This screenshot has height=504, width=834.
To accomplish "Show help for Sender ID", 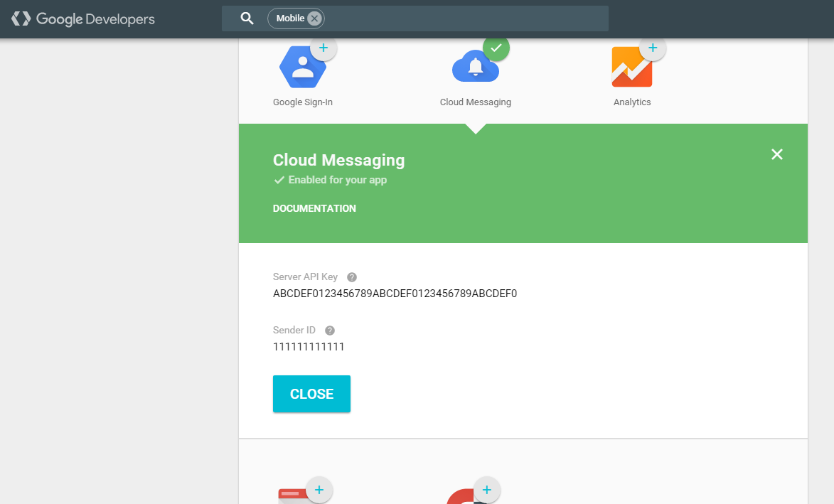I will coord(330,330).
